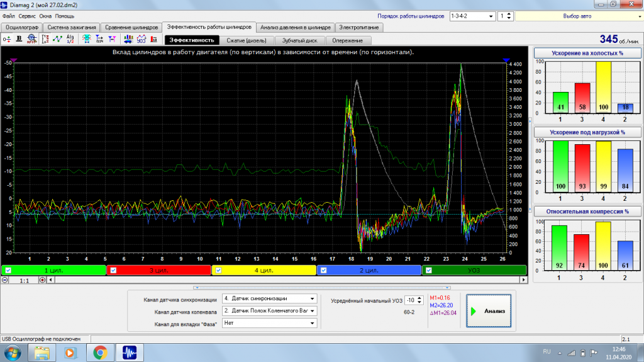Open Chrome from taskbar
The image size is (644, 362).
click(x=100, y=353)
